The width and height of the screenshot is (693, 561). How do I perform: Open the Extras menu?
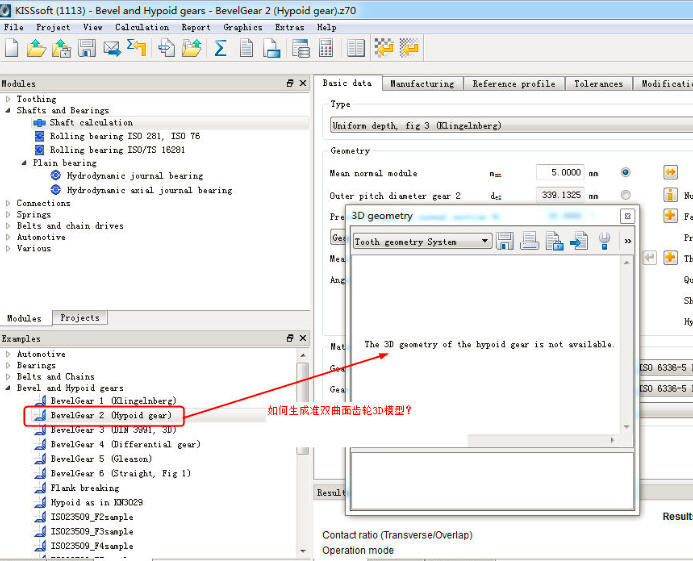pos(289,27)
